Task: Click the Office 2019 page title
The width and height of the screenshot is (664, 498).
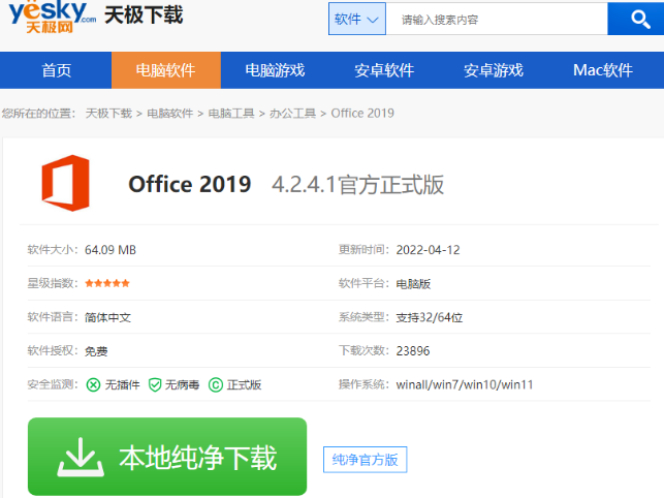Action: click(190, 185)
